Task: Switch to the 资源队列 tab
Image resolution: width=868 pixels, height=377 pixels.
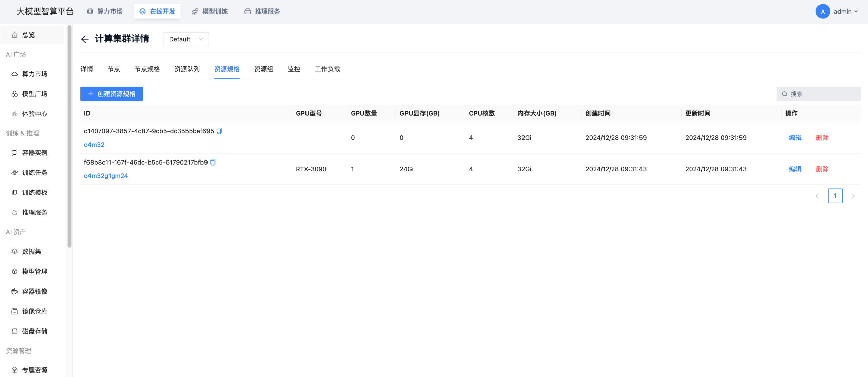Action: click(187, 69)
